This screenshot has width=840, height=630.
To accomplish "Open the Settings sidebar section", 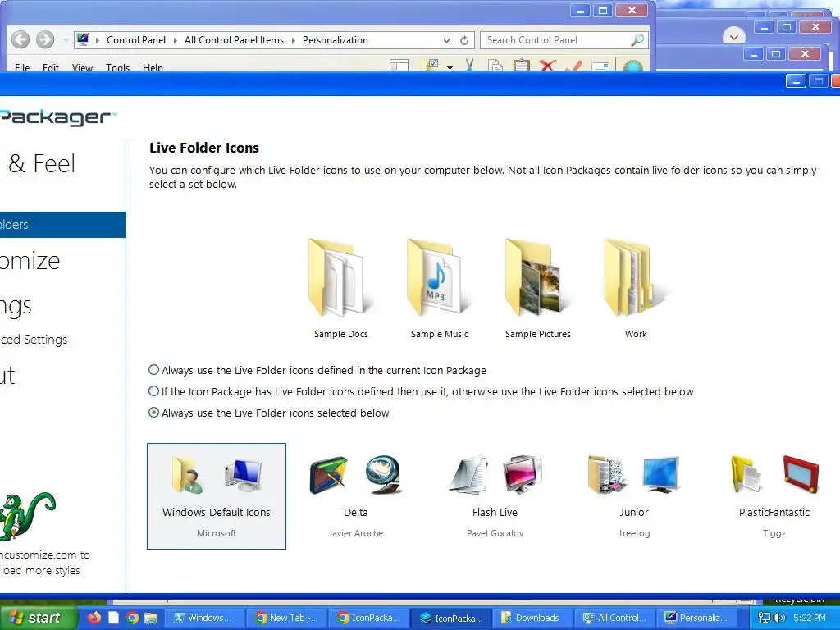I will 16,306.
